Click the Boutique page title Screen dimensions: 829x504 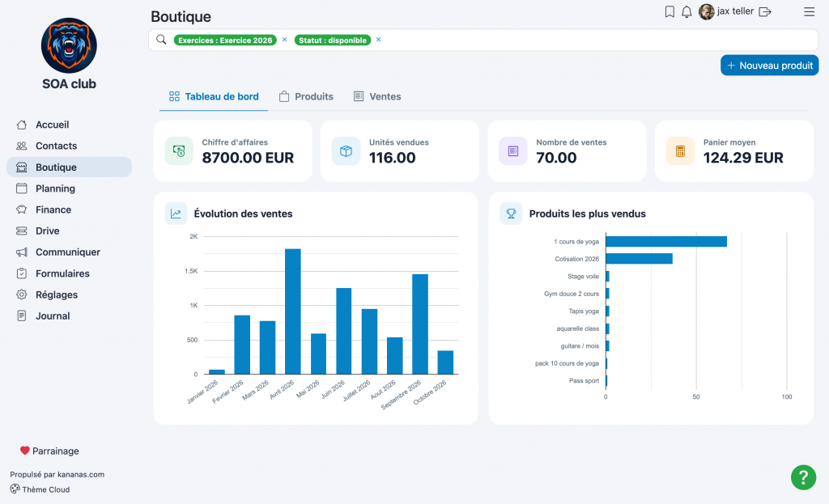181,17
